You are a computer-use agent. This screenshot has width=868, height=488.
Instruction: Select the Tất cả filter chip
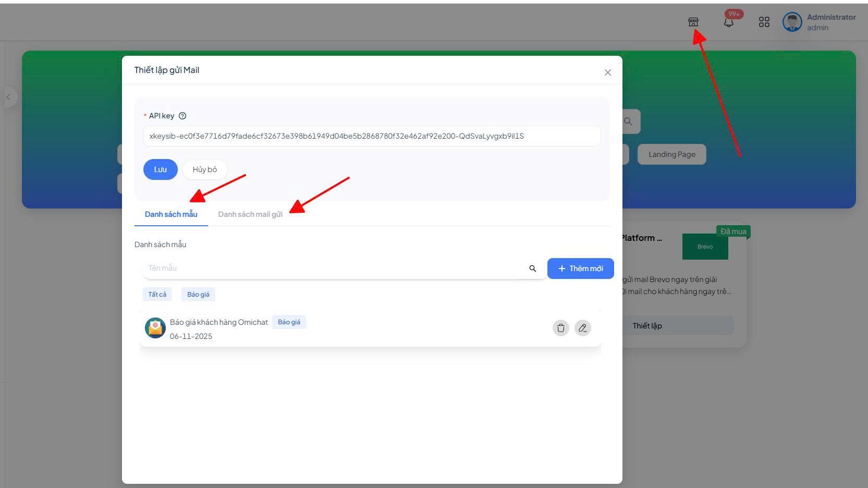[x=157, y=295]
